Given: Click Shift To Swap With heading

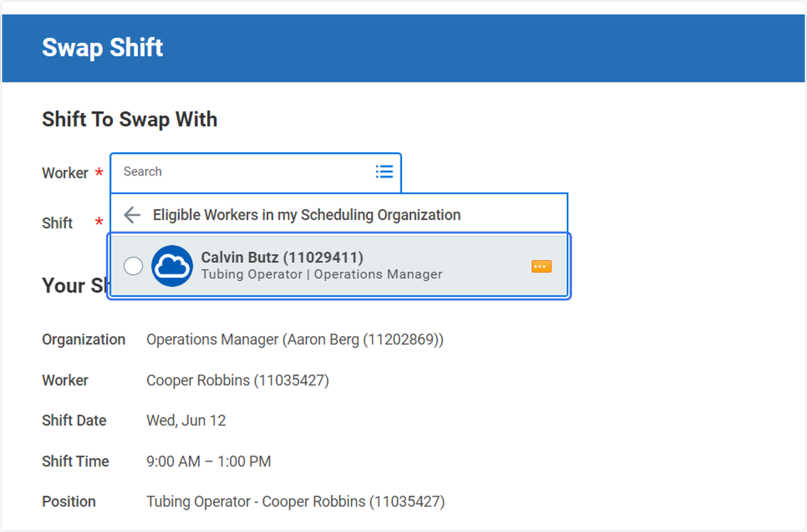Looking at the screenshot, I should click(x=130, y=120).
